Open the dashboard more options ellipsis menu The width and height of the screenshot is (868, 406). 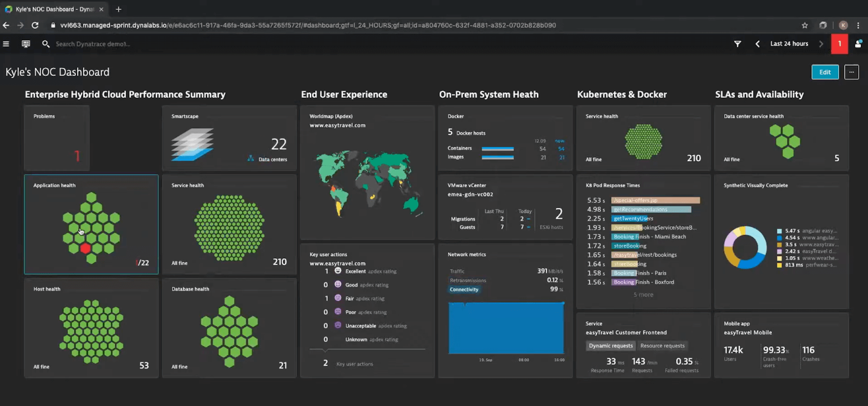pos(851,72)
